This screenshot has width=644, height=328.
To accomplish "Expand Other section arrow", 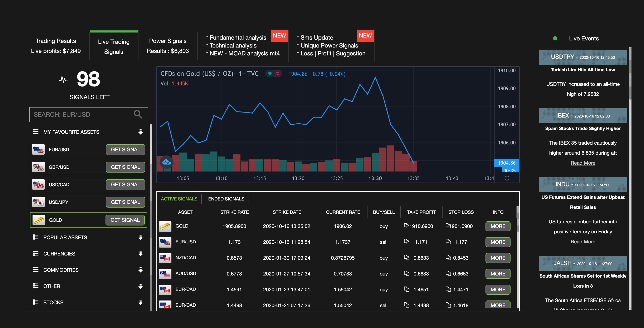I will (x=141, y=286).
